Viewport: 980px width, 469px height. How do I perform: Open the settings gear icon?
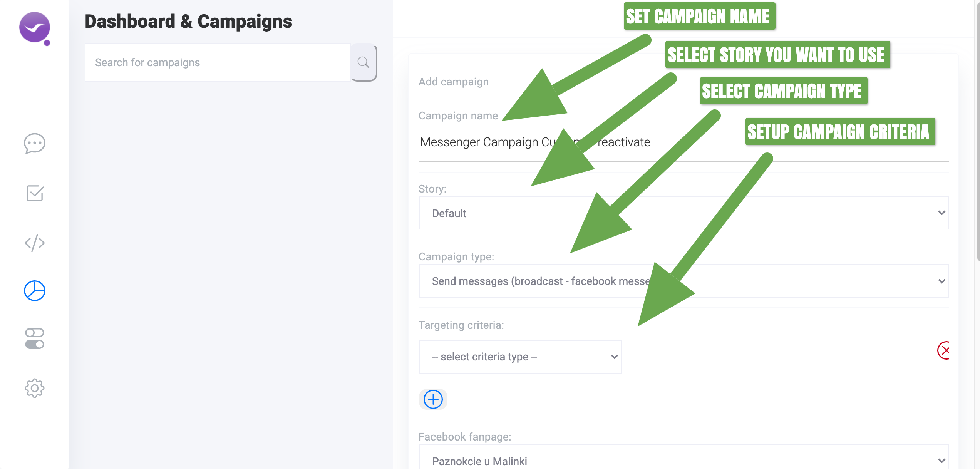click(x=35, y=388)
